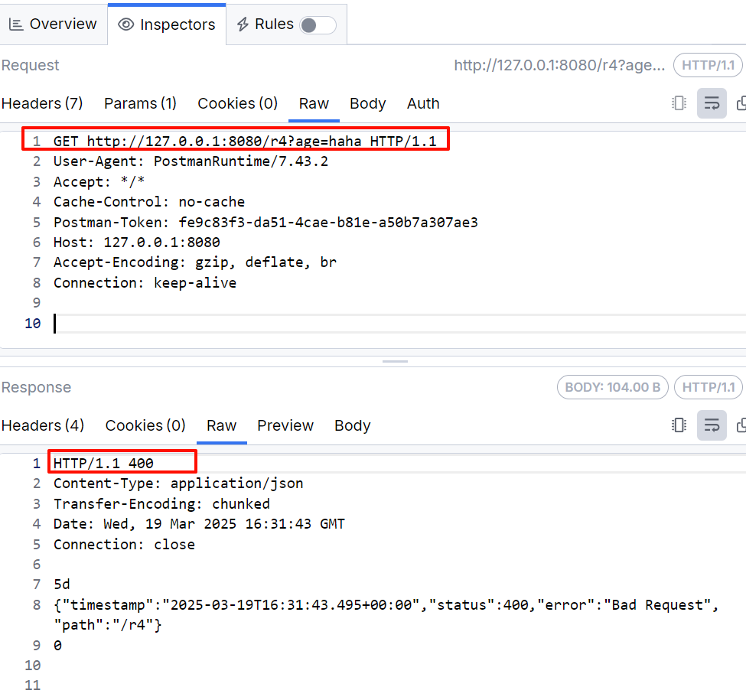Click the Accept-Encoding header line
Viewport: 746px width, 700px height.
click(194, 262)
